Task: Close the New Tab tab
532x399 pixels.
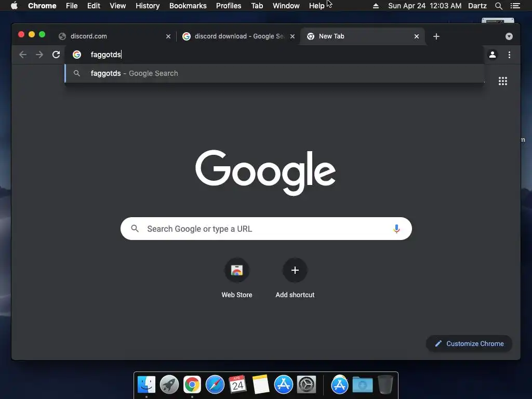Action: pyautogui.click(x=417, y=36)
